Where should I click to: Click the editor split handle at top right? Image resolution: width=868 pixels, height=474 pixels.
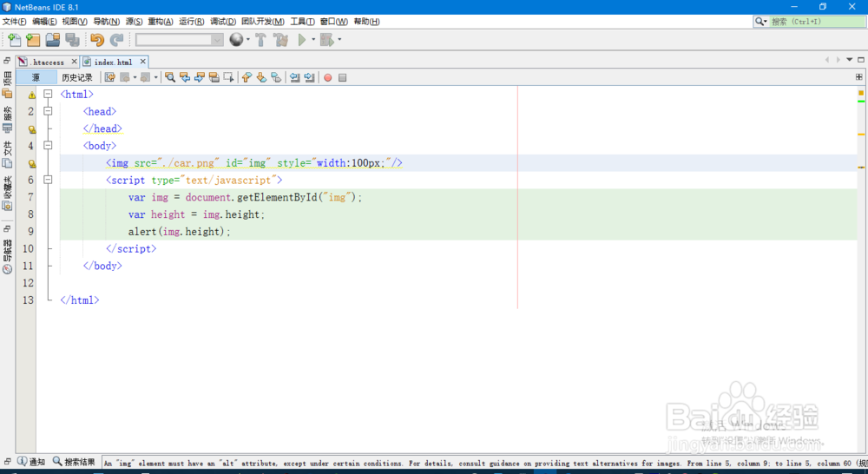(859, 77)
